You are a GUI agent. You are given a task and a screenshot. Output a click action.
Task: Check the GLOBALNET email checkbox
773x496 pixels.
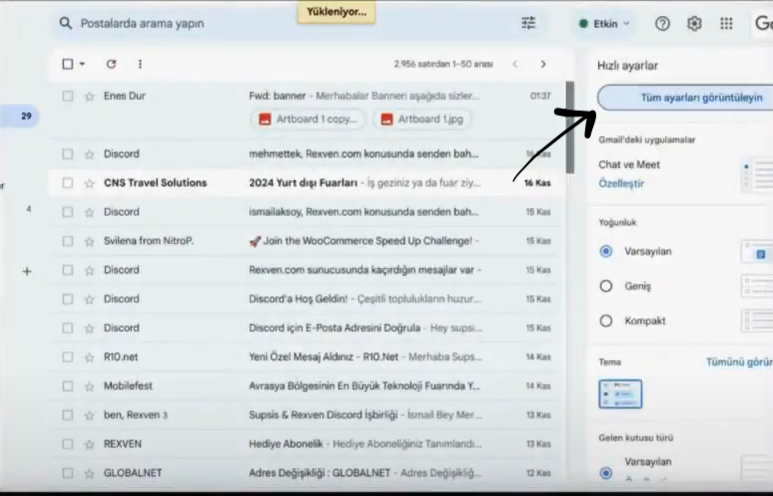click(x=68, y=473)
